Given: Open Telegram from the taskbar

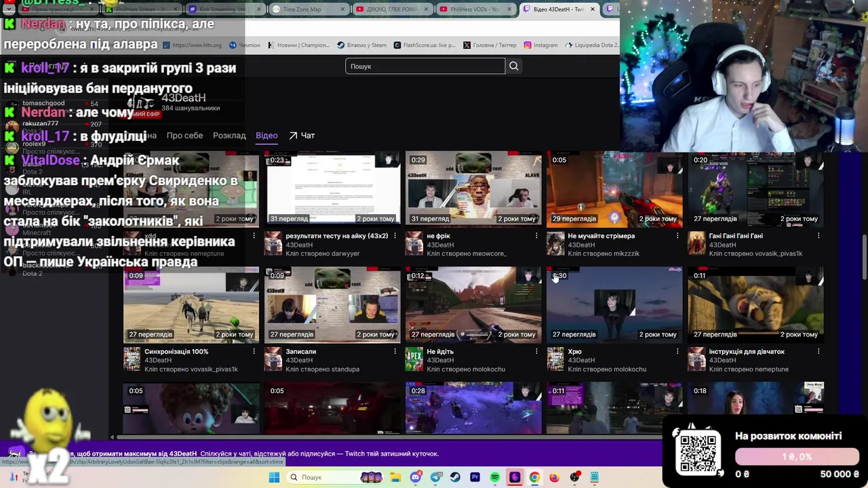Looking at the screenshot, I should click(x=436, y=477).
